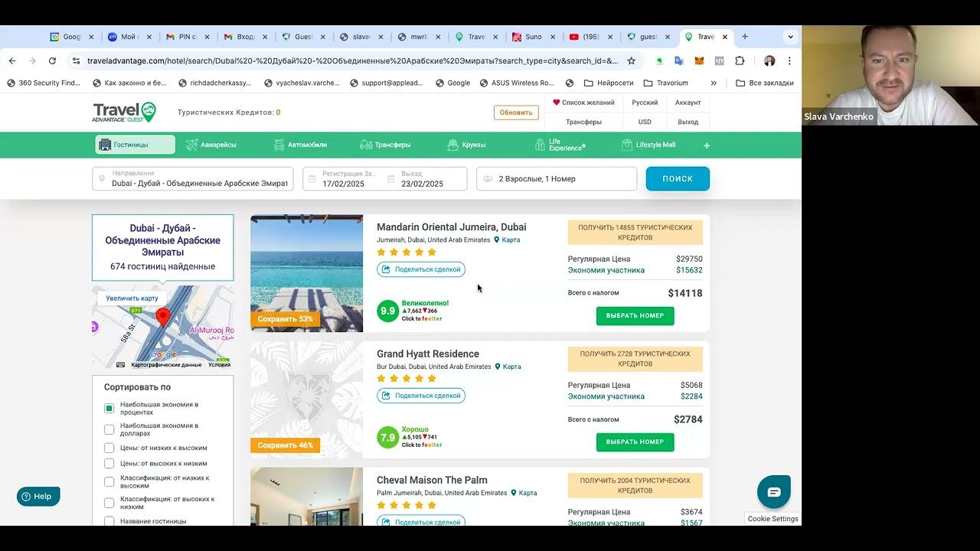980x551 pixels.
Task: Reload the current page
Action: pyautogui.click(x=52, y=60)
